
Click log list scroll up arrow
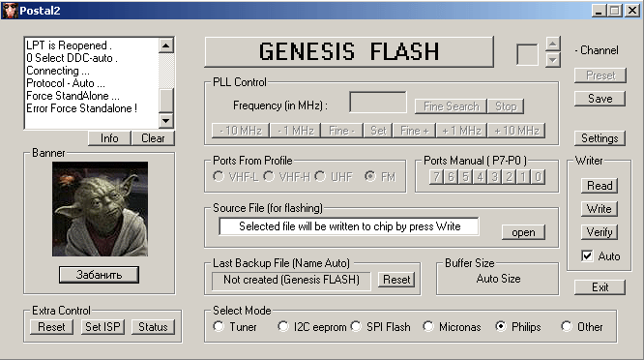166,45
